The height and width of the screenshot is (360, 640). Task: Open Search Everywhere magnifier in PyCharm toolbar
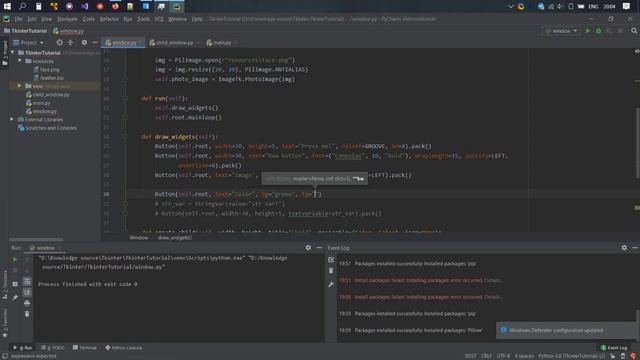pyautogui.click(x=634, y=31)
